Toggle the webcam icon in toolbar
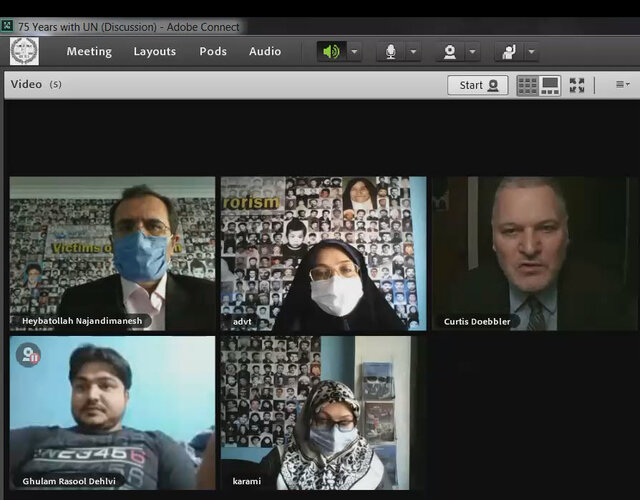Image resolution: width=640 pixels, height=500 pixels. click(450, 51)
